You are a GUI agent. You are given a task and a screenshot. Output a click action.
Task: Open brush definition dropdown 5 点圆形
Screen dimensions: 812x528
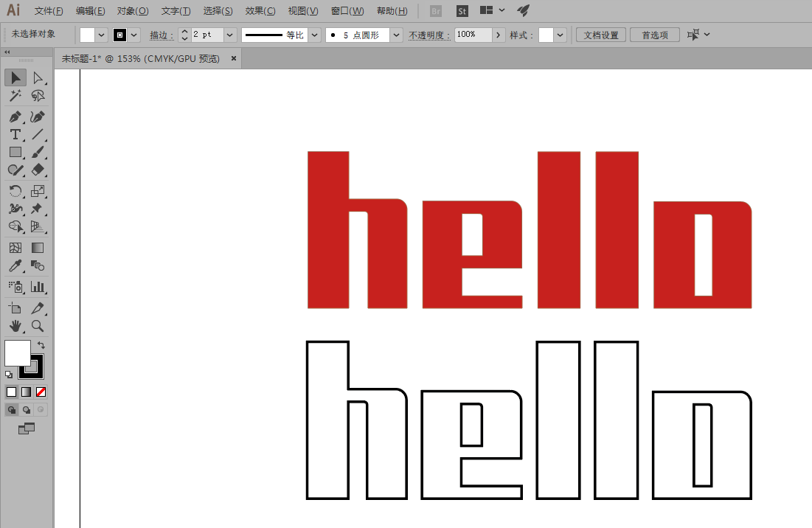397,35
